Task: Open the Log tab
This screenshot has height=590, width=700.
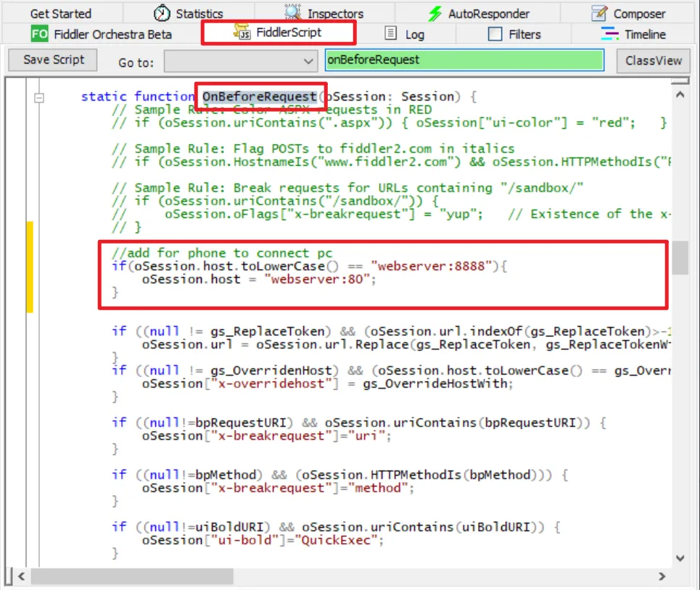Action: (x=405, y=34)
